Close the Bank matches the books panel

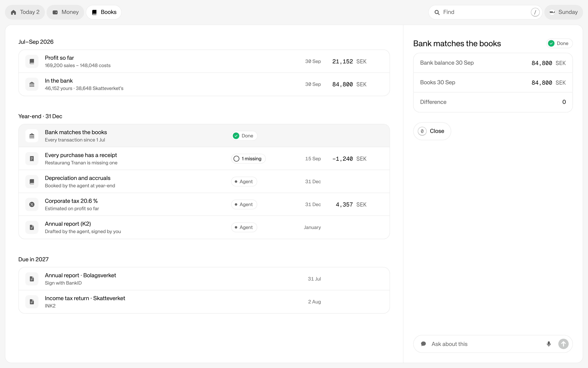tap(432, 131)
